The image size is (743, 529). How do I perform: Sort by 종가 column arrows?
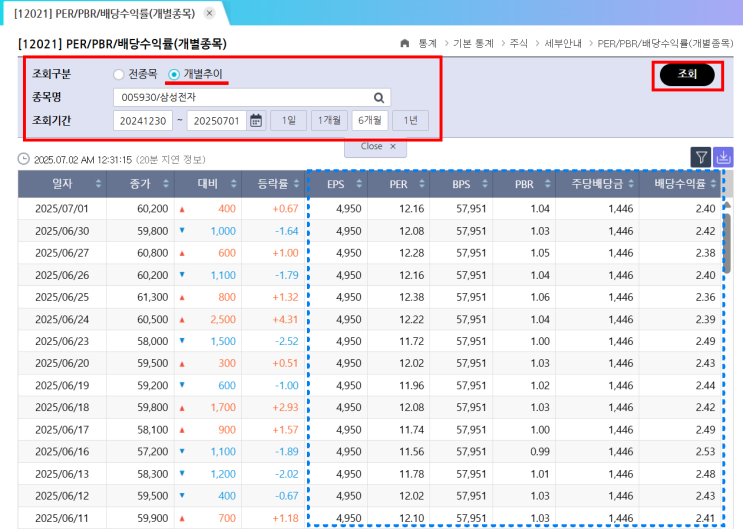166,184
